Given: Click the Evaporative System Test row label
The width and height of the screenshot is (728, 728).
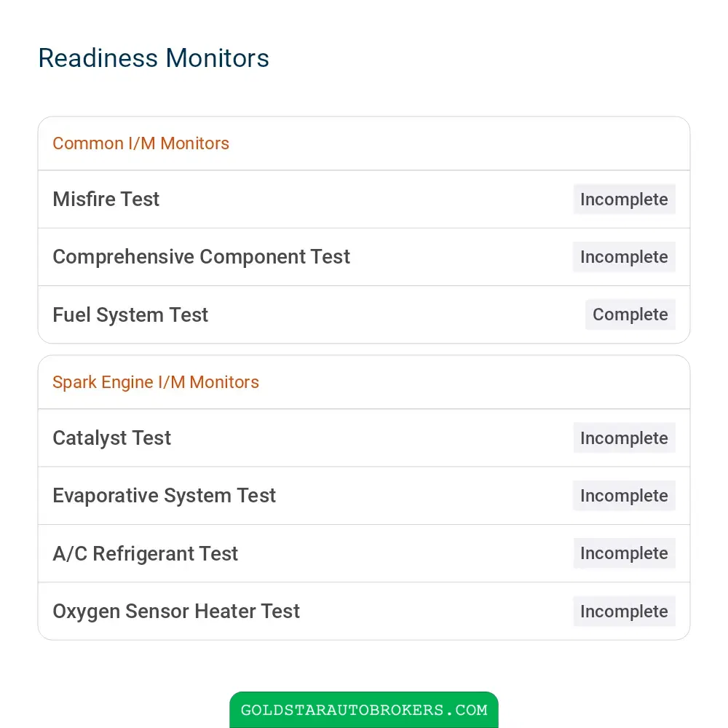Looking at the screenshot, I should (164, 495).
